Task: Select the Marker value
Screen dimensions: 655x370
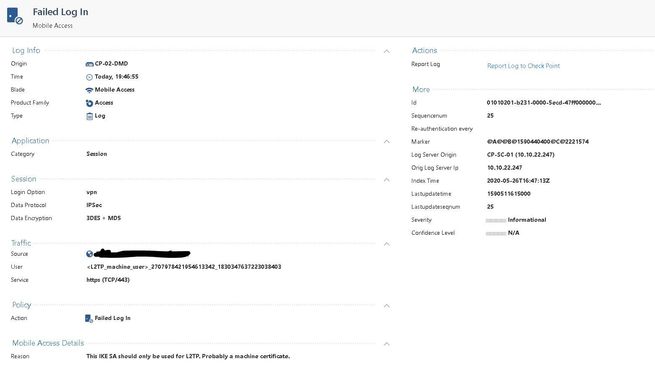Action: point(538,142)
